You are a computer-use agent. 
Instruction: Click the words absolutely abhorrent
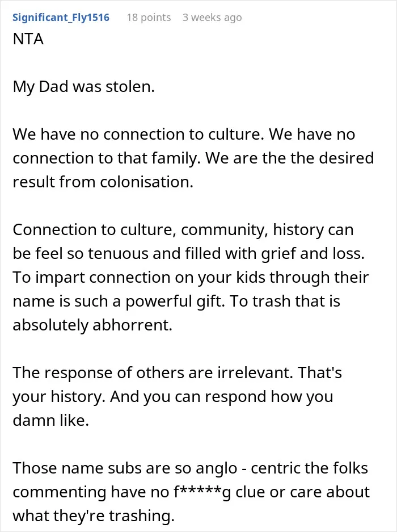pyautogui.click(x=92, y=325)
